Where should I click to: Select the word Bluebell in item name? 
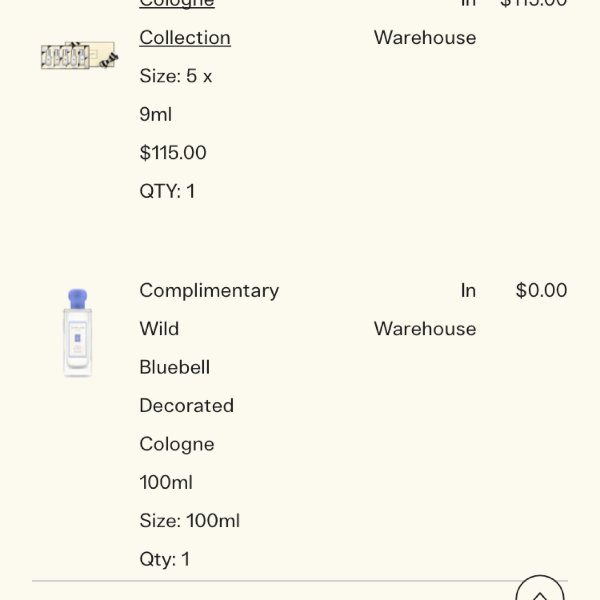coord(174,367)
